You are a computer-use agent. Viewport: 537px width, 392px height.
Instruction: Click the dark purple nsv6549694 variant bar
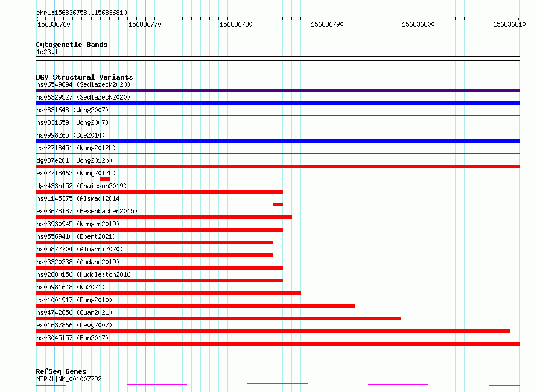point(278,90)
